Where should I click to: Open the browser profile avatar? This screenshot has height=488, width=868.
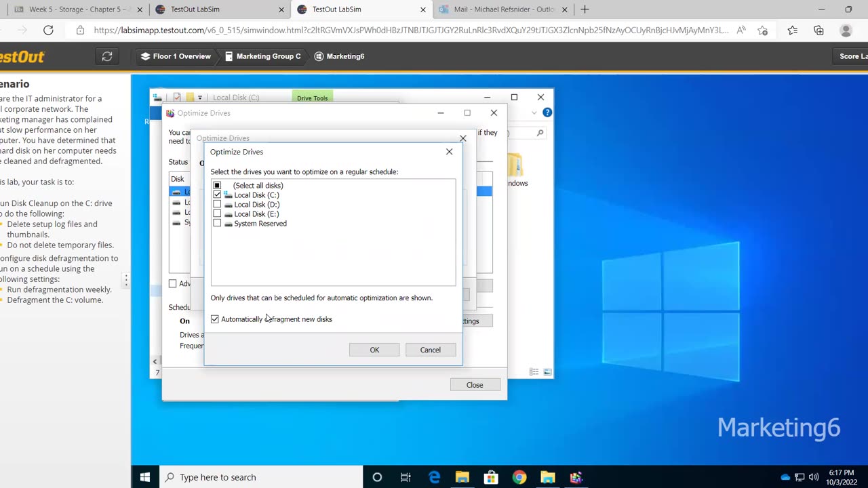[846, 30]
